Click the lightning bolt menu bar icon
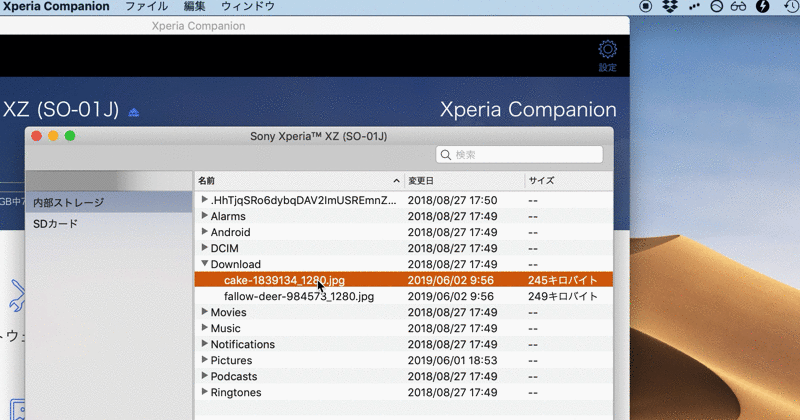 (x=764, y=7)
